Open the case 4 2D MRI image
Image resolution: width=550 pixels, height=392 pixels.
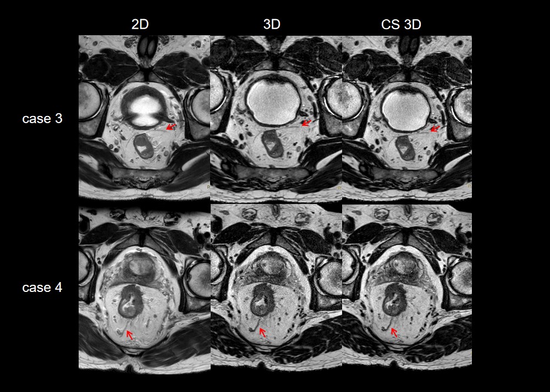[x=144, y=286]
